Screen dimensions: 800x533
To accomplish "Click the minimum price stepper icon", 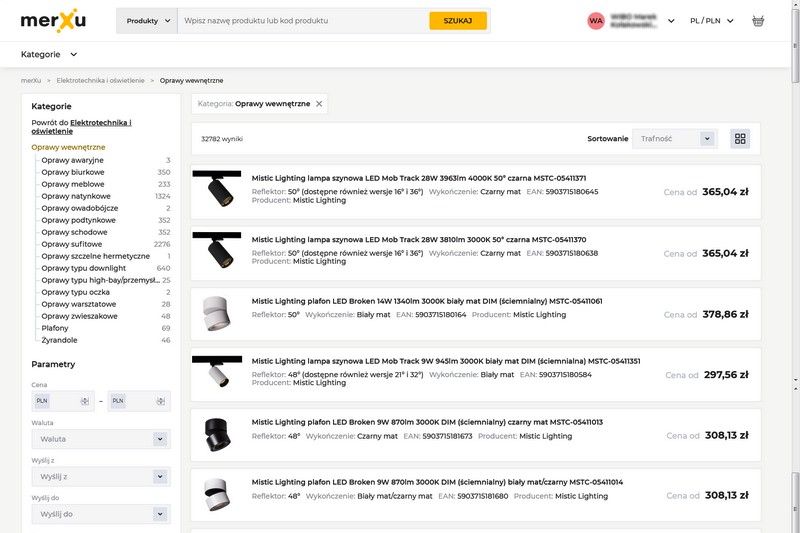I will tap(85, 401).
